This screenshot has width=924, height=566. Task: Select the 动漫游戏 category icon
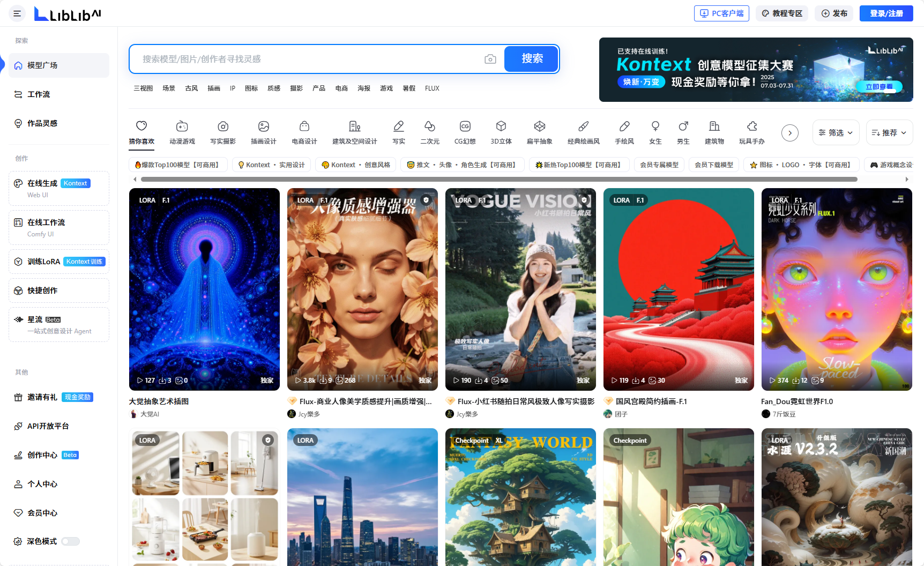[182, 132]
